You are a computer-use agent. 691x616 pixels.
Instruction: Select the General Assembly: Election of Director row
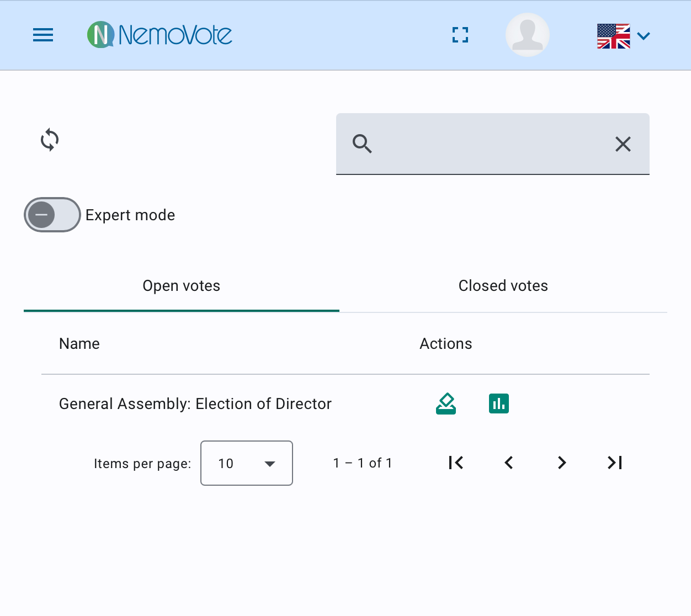click(x=195, y=404)
